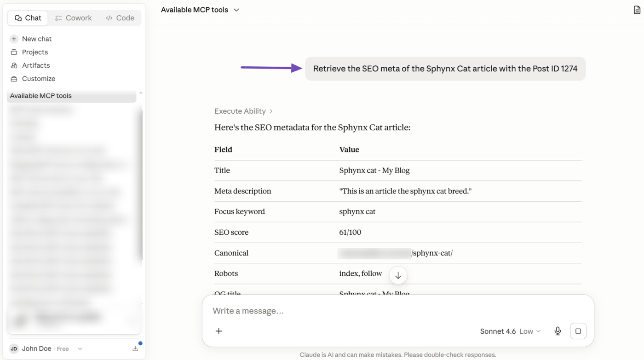Open the document icon at top right
644x360 pixels.
click(x=637, y=10)
